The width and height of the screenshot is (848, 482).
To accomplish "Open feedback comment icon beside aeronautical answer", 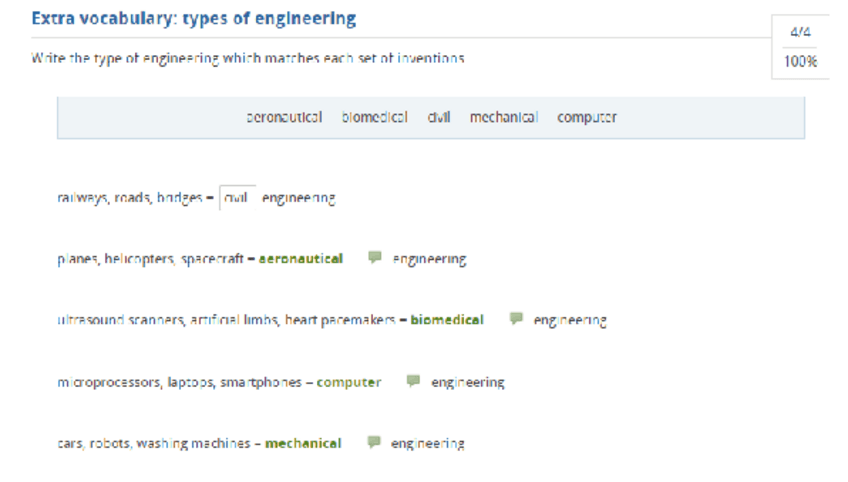I will click(375, 258).
